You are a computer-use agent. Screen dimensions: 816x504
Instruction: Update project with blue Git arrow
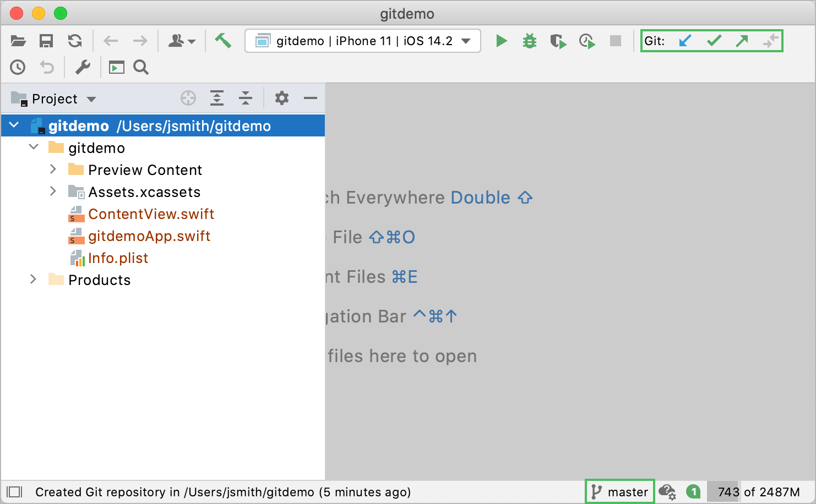coord(685,41)
